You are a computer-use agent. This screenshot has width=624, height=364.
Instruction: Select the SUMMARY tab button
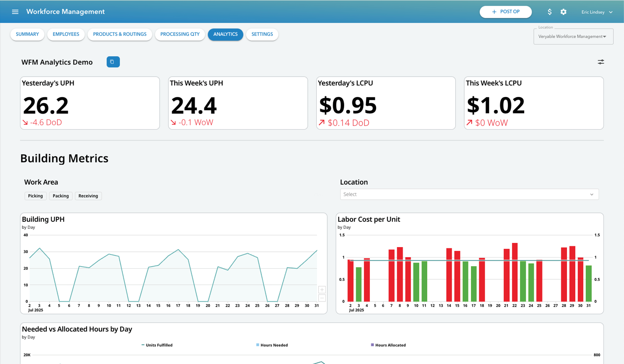click(27, 35)
